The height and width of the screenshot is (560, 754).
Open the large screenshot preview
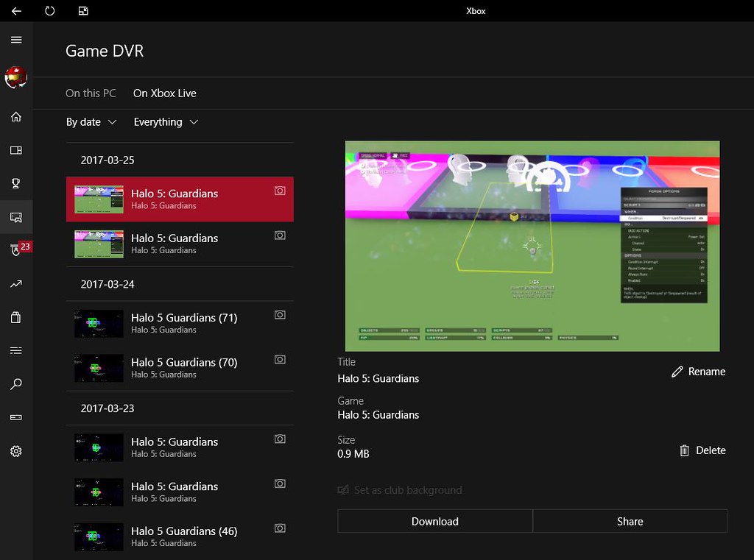[x=532, y=246]
